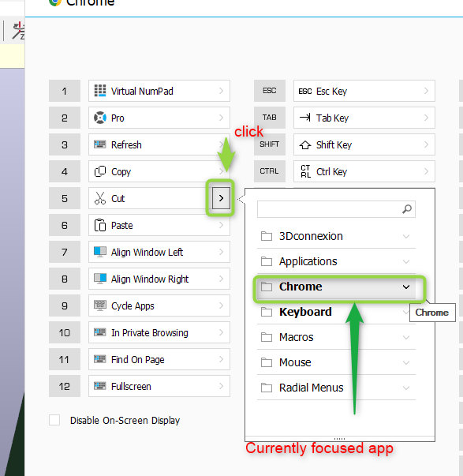The height and width of the screenshot is (476, 463).
Task: Open the arrow flyout for Ctrl Key
Action: (426, 171)
